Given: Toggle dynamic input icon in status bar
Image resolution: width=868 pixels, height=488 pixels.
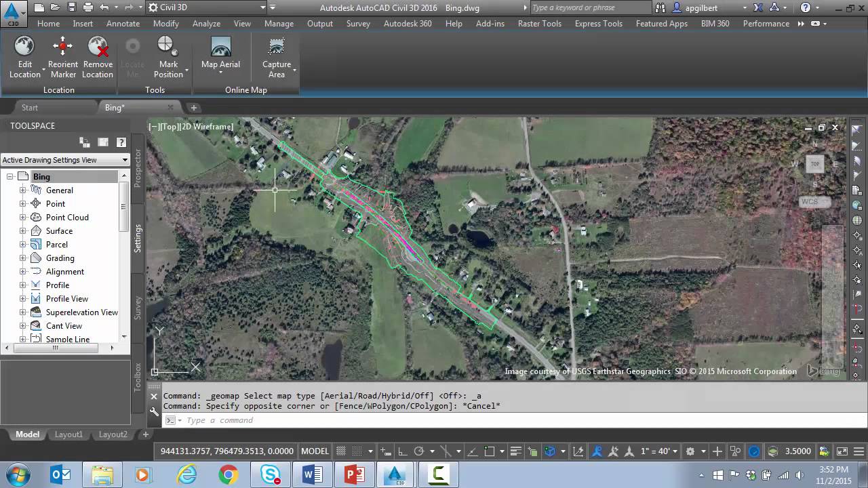Looking at the screenshot, I should tap(386, 451).
